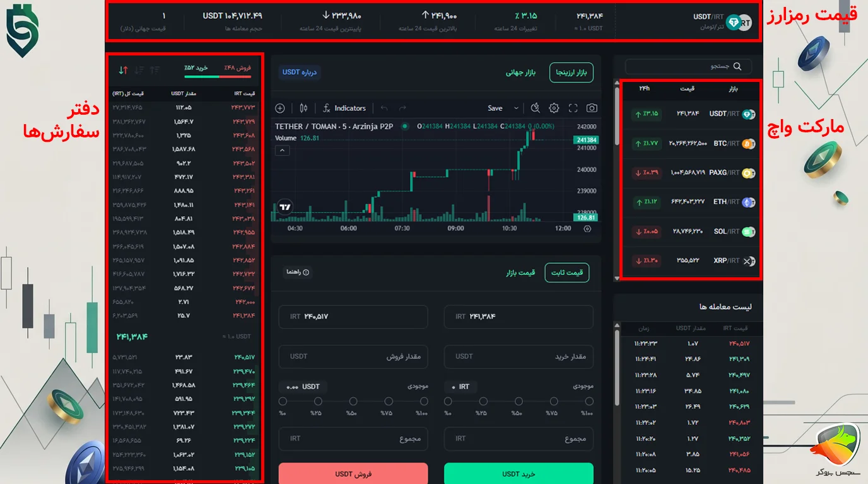Open the درباره USDT info button
This screenshot has height=484, width=868.
click(x=300, y=72)
